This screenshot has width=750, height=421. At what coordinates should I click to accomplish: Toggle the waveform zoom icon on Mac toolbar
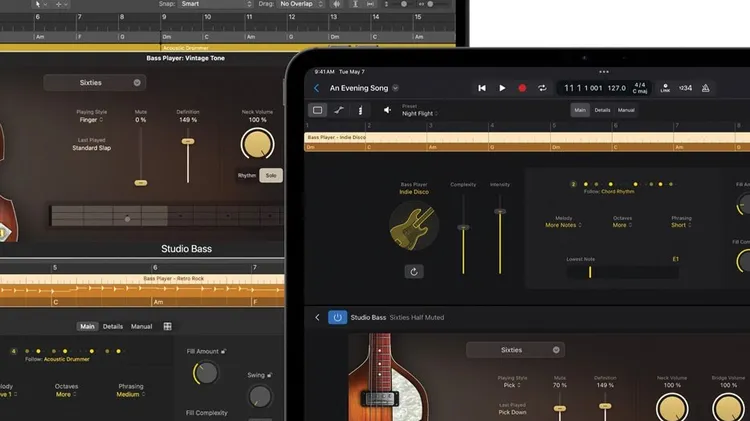pos(337,4)
